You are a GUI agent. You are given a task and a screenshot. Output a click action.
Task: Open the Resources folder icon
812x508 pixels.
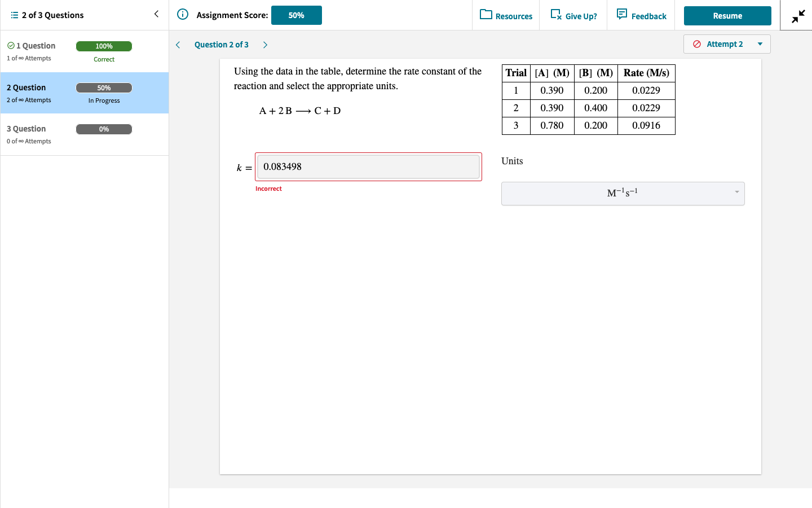486,15
